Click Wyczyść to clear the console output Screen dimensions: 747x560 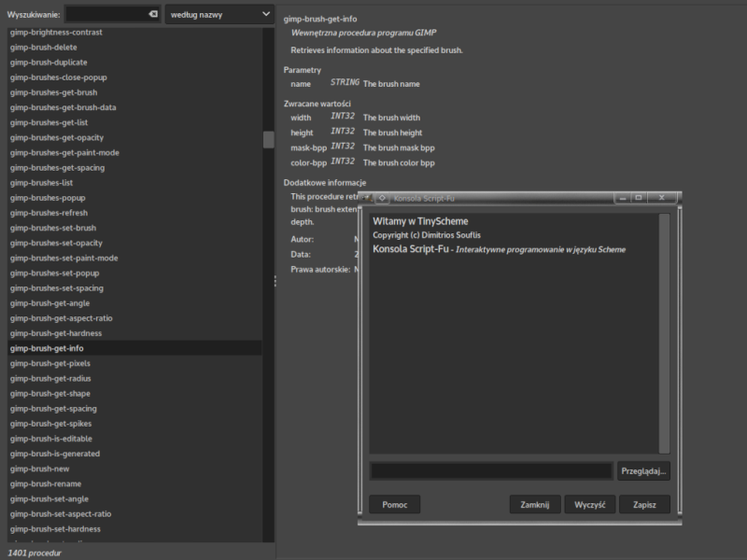pos(590,505)
